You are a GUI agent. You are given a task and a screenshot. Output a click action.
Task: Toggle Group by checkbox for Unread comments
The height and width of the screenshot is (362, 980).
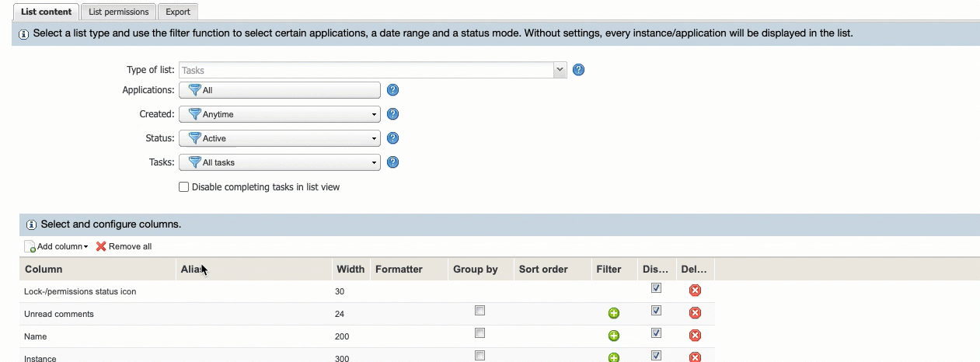[480, 311]
